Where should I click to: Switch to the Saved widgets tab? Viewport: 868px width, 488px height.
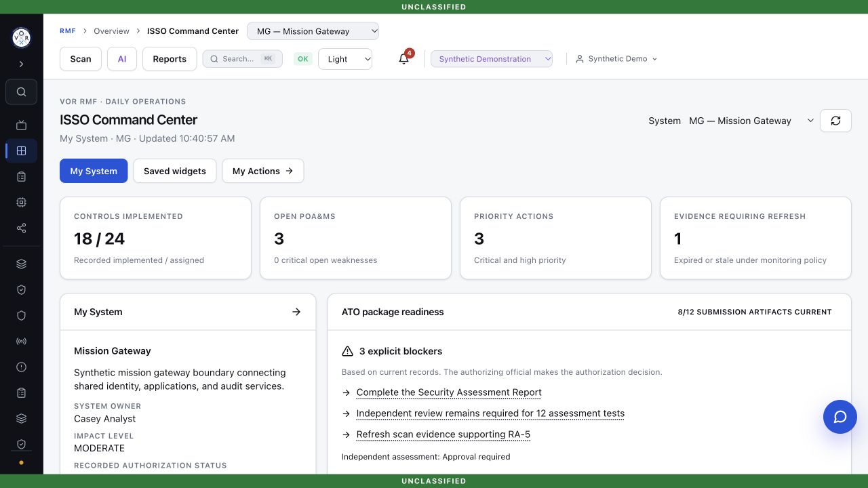click(x=175, y=171)
